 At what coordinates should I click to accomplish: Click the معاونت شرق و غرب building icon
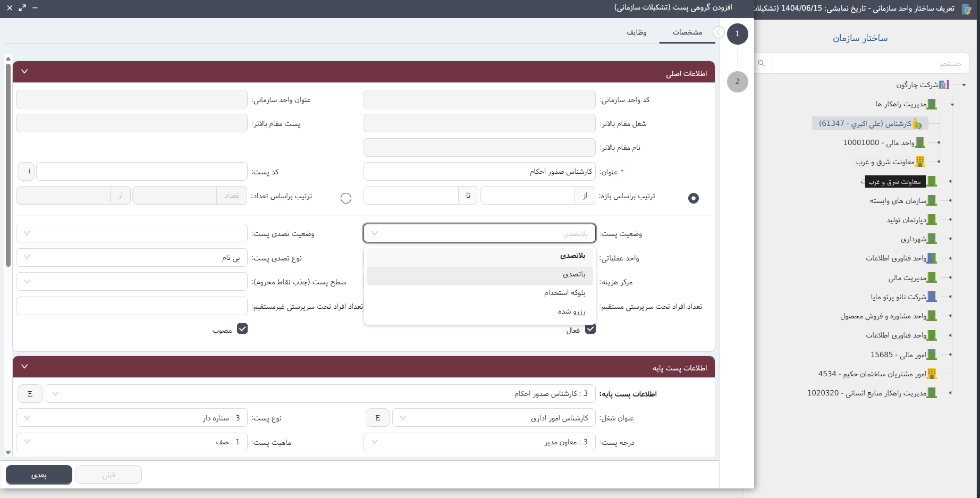click(920, 162)
